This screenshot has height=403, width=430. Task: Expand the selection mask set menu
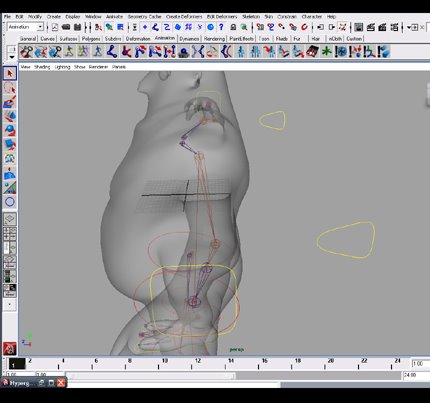[135, 27]
